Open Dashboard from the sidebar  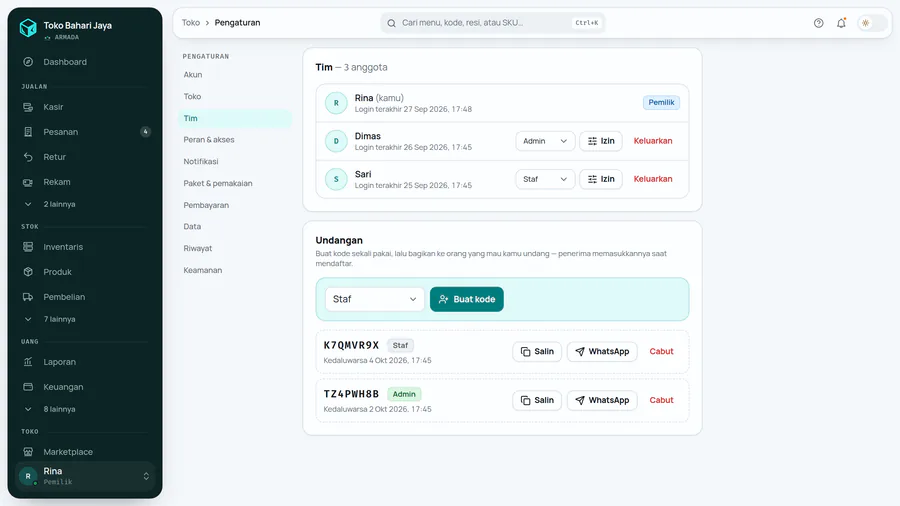point(85,62)
